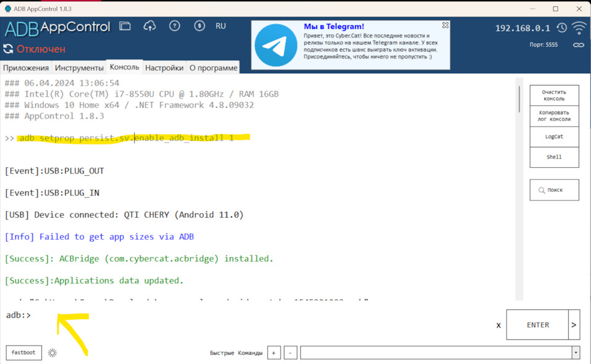Viewport: 591px width, 364px height.
Task: Edit the IP address 192.168.0.1 field
Action: [x=523, y=28]
